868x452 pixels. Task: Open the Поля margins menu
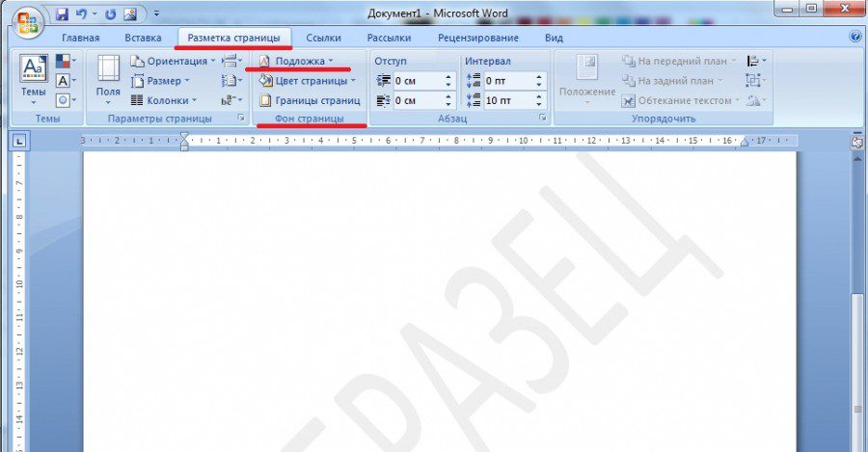click(108, 80)
